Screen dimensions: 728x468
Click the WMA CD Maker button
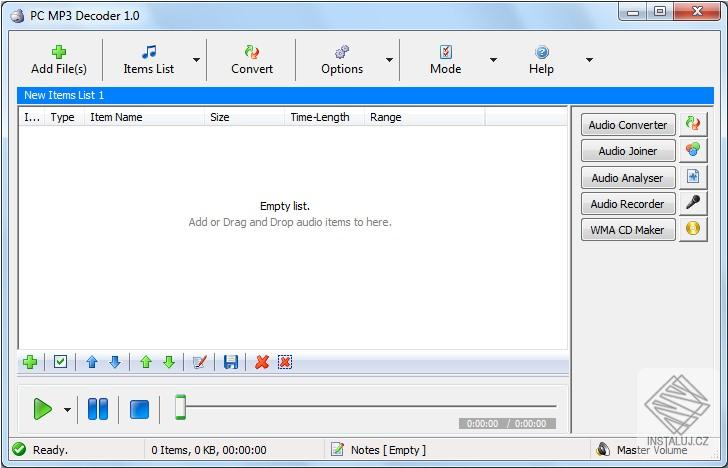[x=628, y=230]
